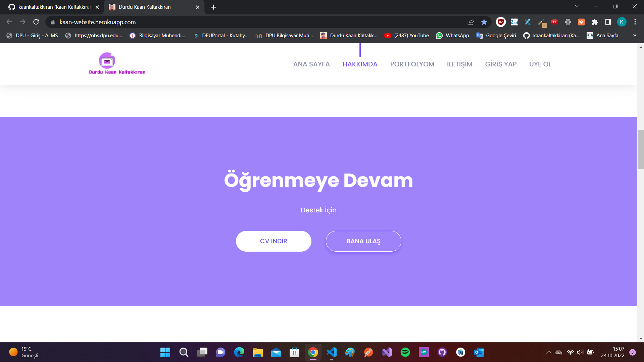
Task: Click the share icon in address bar
Action: pos(470,22)
